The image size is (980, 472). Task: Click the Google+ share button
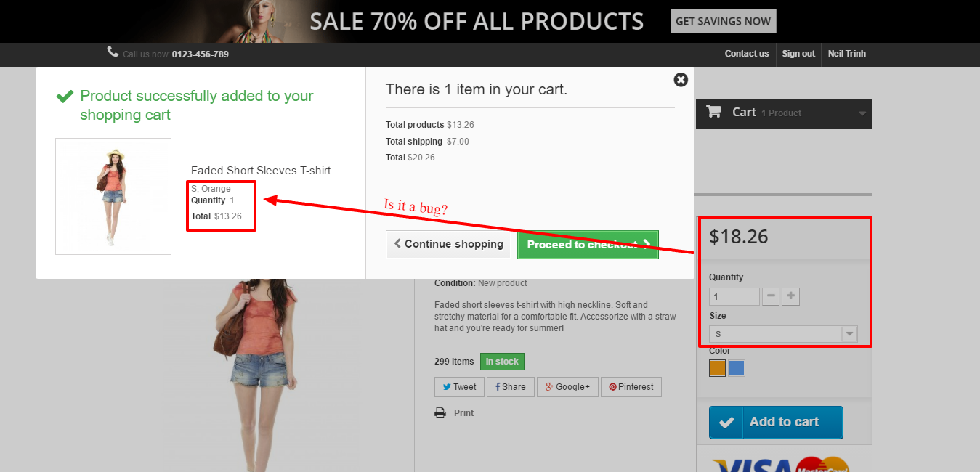567,387
